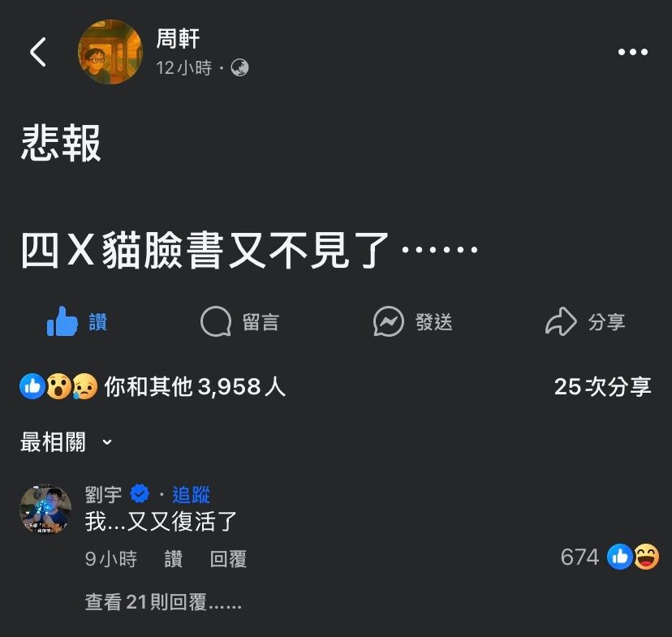Tap the 分享 share arrow icon

(561, 321)
